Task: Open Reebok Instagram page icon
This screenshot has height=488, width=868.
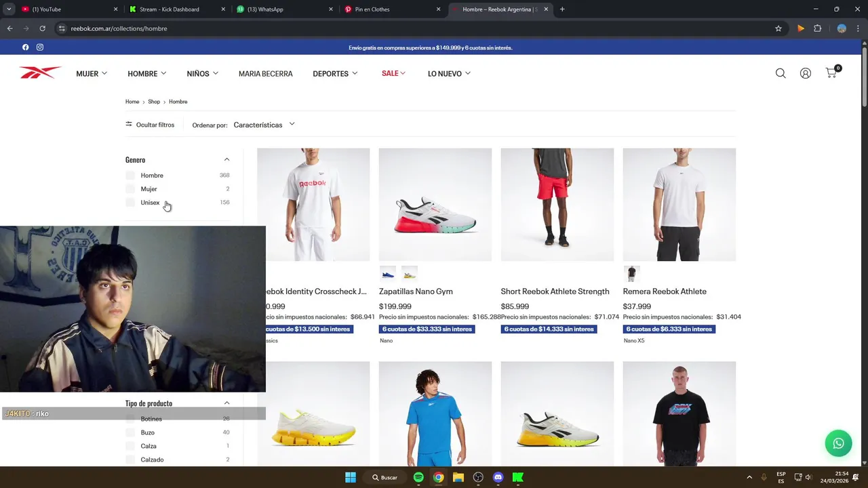Action: pos(40,47)
